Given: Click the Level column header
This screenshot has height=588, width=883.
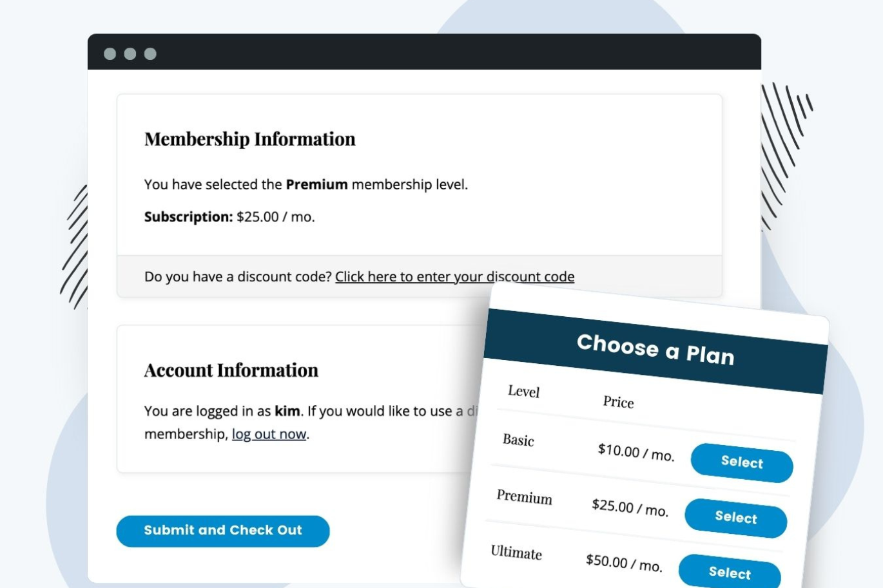Looking at the screenshot, I should coord(523,392).
